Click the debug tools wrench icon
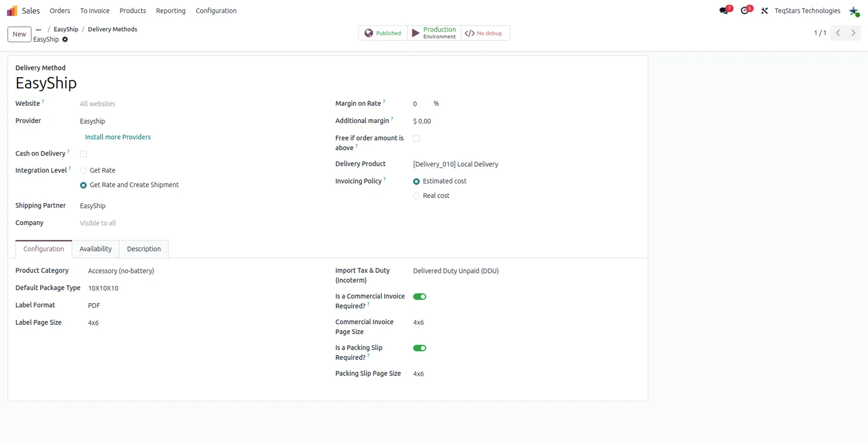Image resolution: width=868 pixels, height=444 pixels. coord(764,11)
